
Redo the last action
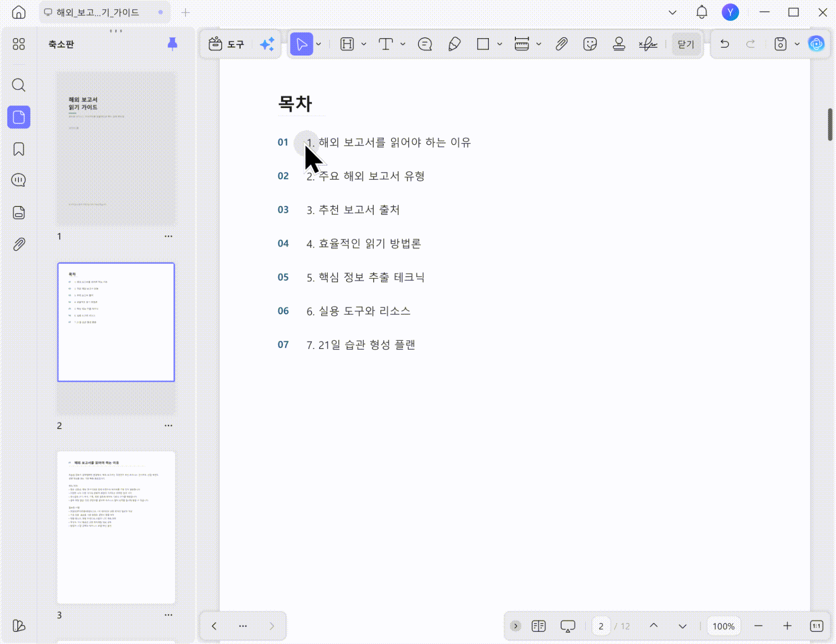[x=750, y=44]
